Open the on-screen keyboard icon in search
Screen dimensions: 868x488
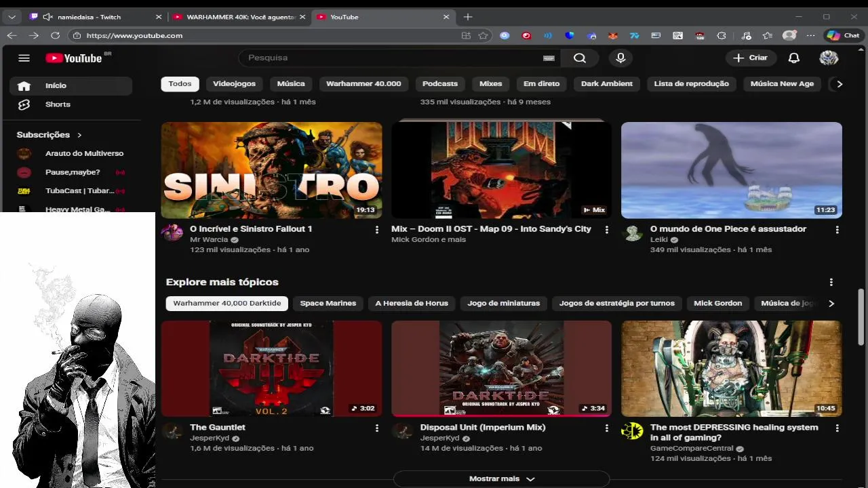click(549, 58)
